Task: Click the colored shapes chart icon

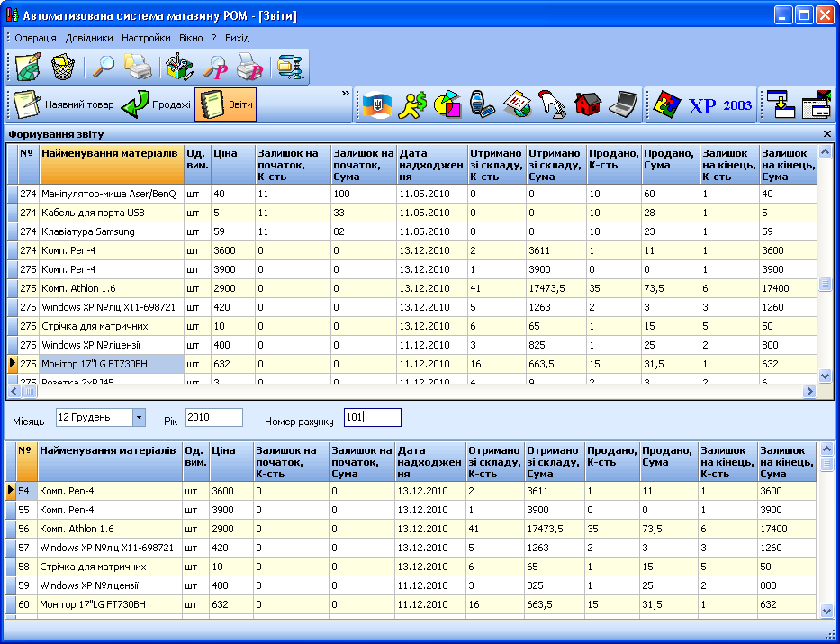Action: tap(447, 104)
